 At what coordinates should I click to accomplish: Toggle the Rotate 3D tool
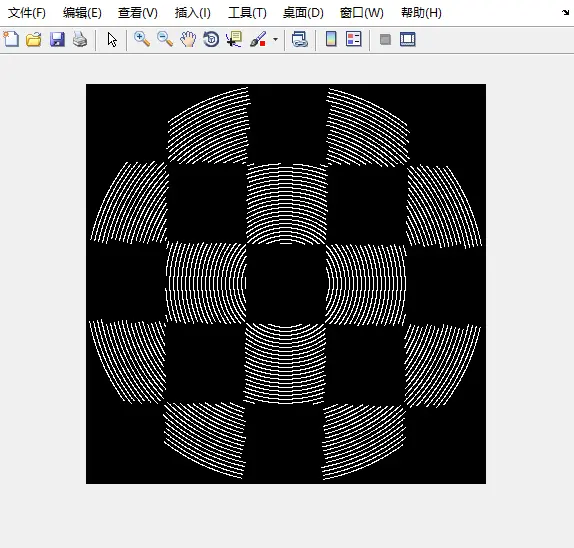[211, 39]
